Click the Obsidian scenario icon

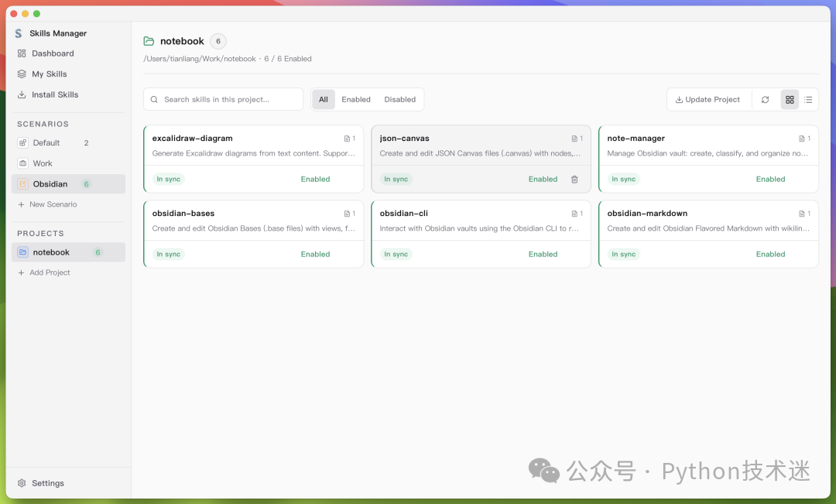pyautogui.click(x=23, y=184)
